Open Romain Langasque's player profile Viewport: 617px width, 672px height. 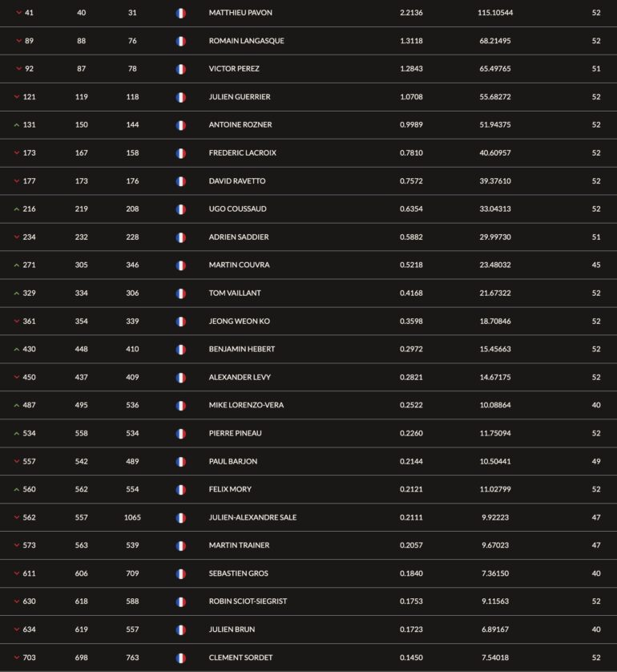tap(246, 41)
